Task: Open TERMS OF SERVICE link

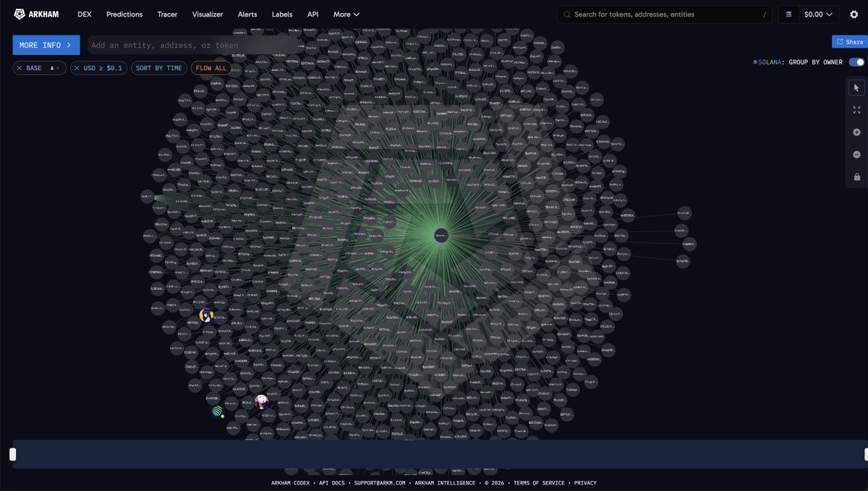Action: coord(540,483)
